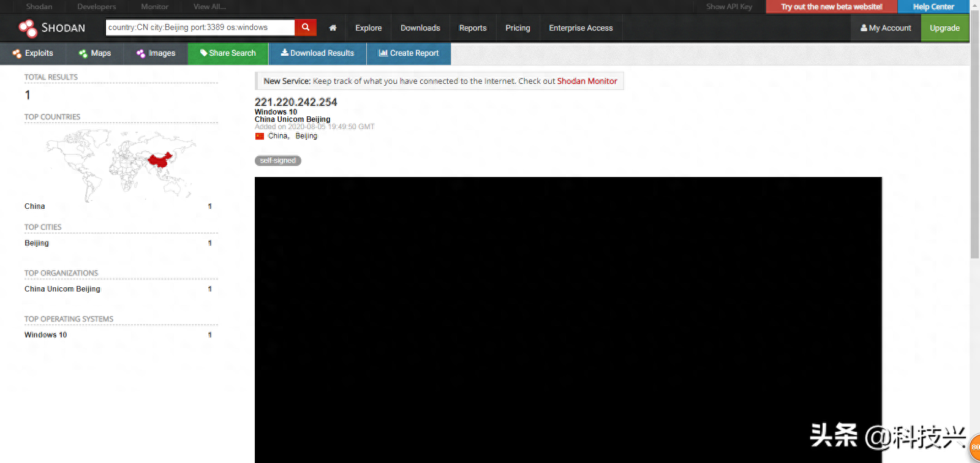The image size is (980, 463).
Task: Open host 221.220.242.254 details
Action: pos(296,102)
